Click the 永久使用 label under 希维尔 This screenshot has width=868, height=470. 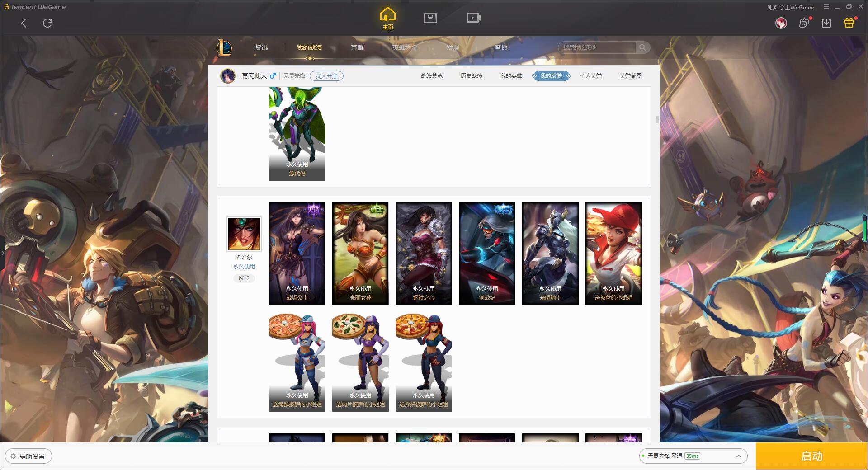click(244, 267)
